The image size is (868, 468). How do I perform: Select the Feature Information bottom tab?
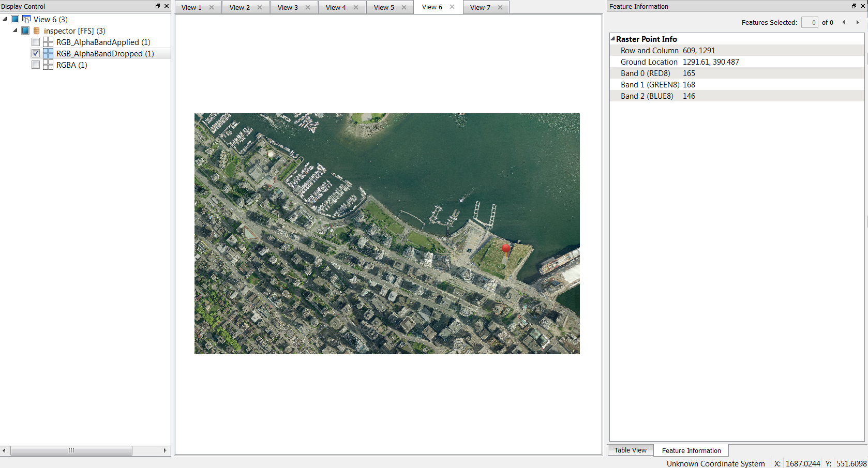(691, 450)
